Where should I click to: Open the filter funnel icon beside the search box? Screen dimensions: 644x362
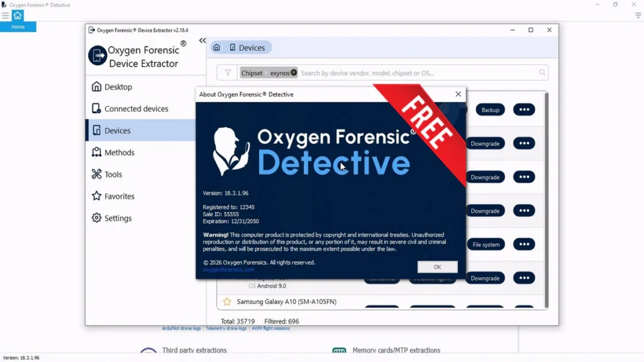click(228, 73)
